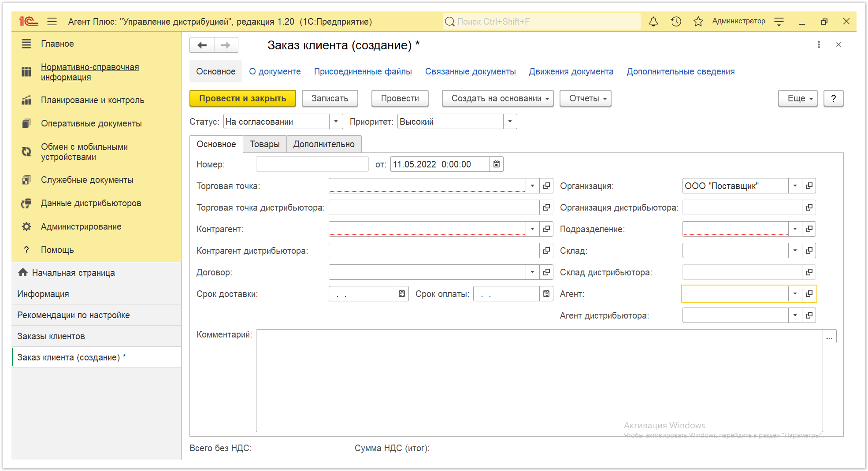The width and height of the screenshot is (868, 471).
Task: Open the main menu hamburger icon
Action: (52, 21)
